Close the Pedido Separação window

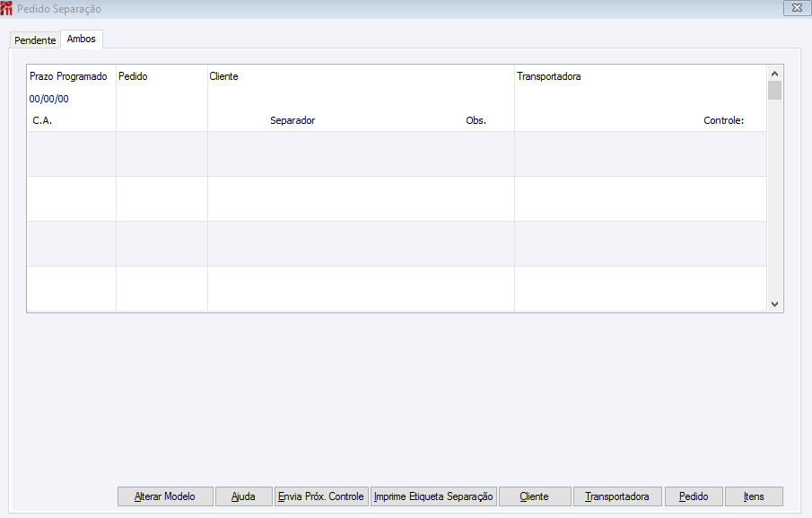(797, 8)
